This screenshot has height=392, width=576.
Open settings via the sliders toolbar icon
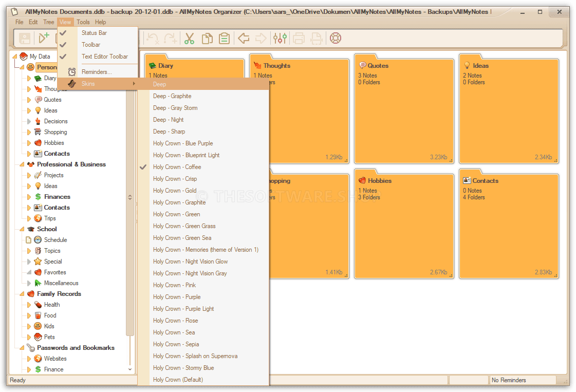(x=280, y=38)
